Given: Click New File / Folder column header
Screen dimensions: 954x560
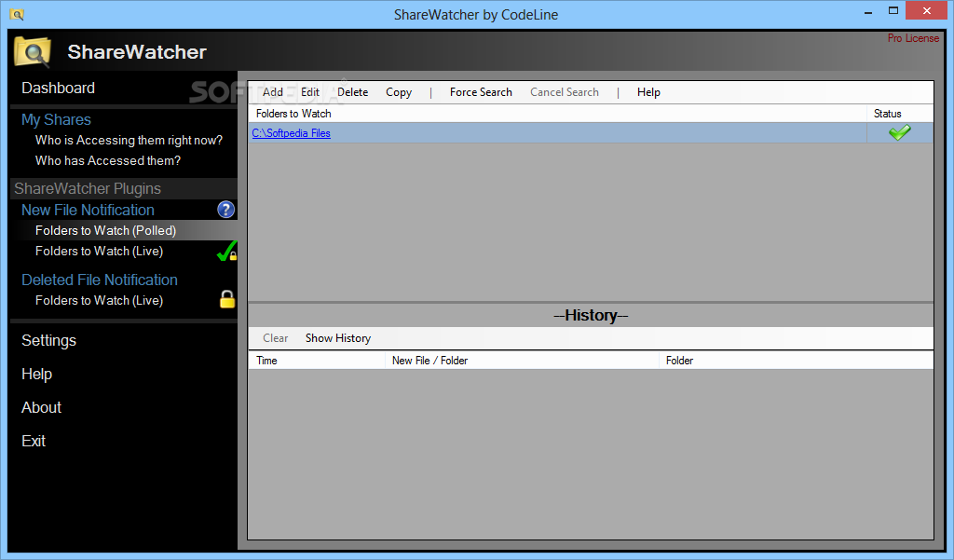Looking at the screenshot, I should pos(522,361).
